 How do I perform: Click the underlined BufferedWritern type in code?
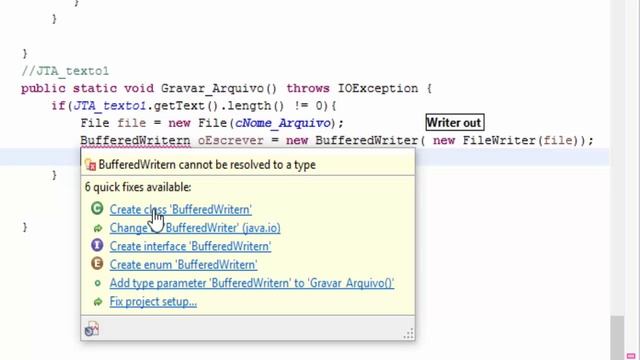[x=135, y=140]
